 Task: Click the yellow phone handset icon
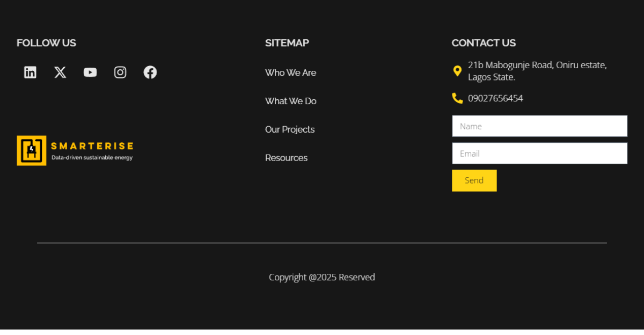[x=457, y=98]
